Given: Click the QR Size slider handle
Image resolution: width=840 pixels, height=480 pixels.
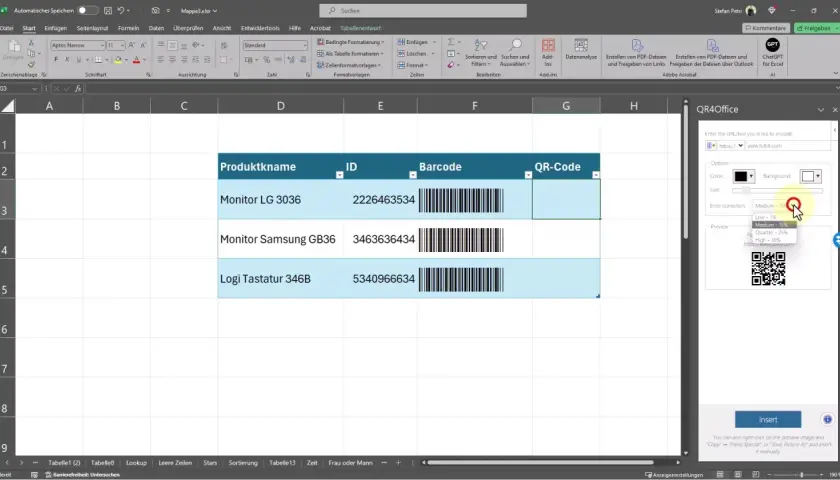Looking at the screenshot, I should pyautogui.click(x=745, y=190).
